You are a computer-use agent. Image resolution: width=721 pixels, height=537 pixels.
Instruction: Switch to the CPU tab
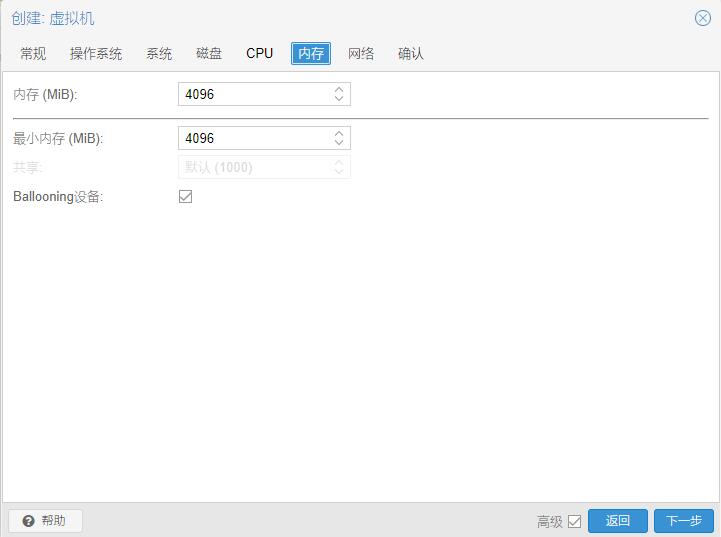259,54
